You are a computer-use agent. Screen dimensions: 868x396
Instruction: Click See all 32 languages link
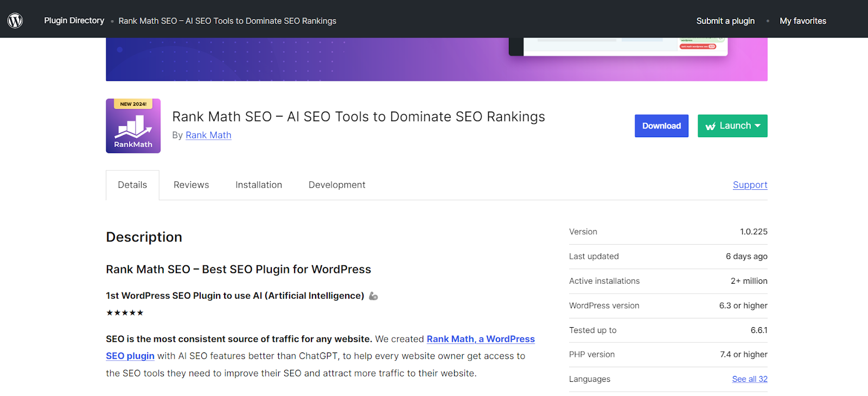pyautogui.click(x=750, y=379)
